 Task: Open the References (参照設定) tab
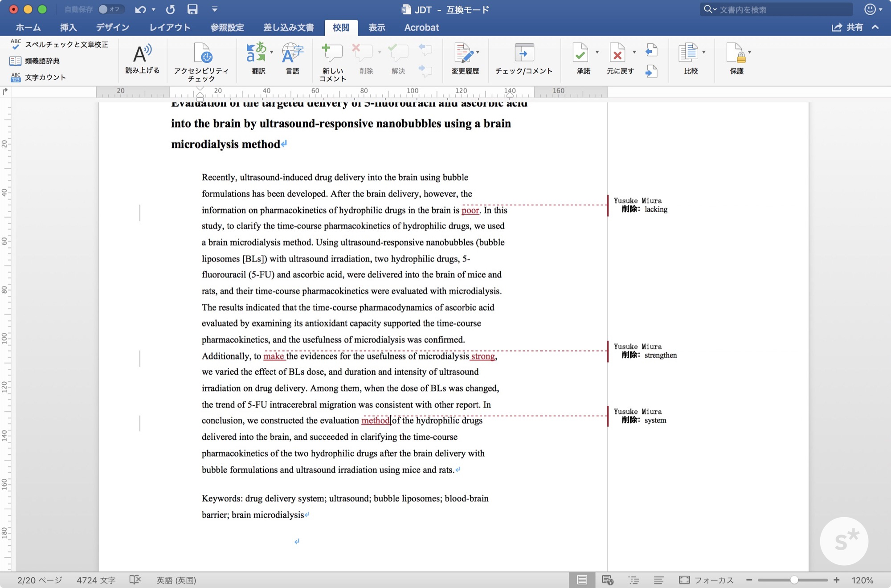(x=227, y=28)
